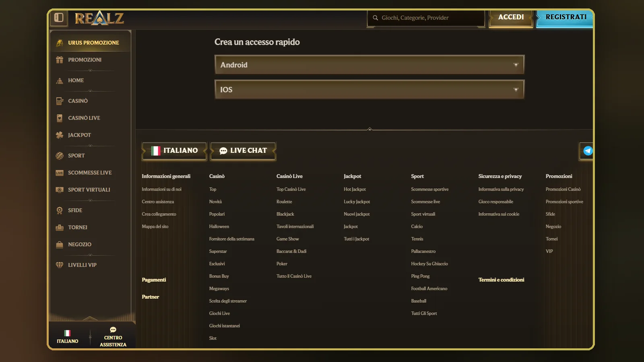Screen dimensions: 644x362
Task: Go to Scommesse Live in the sidebar
Action: pyautogui.click(x=90, y=173)
